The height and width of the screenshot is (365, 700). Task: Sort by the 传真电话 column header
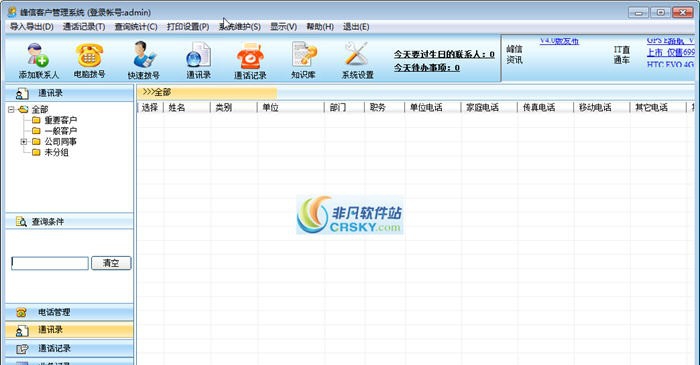[x=546, y=108]
